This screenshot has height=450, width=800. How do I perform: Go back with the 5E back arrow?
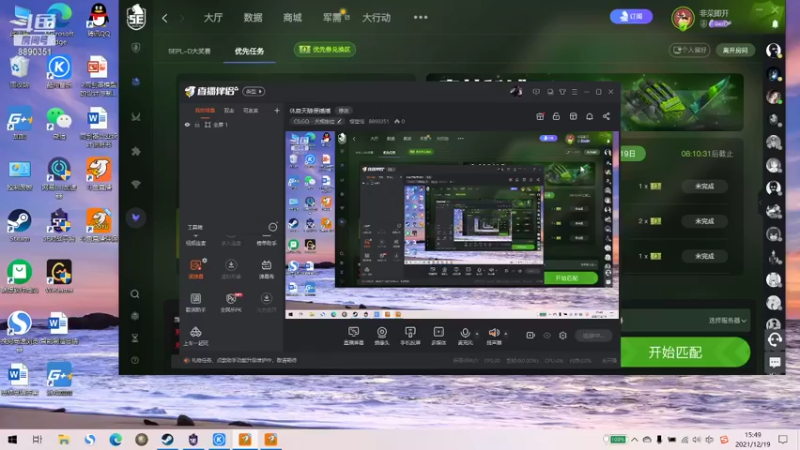[x=164, y=18]
